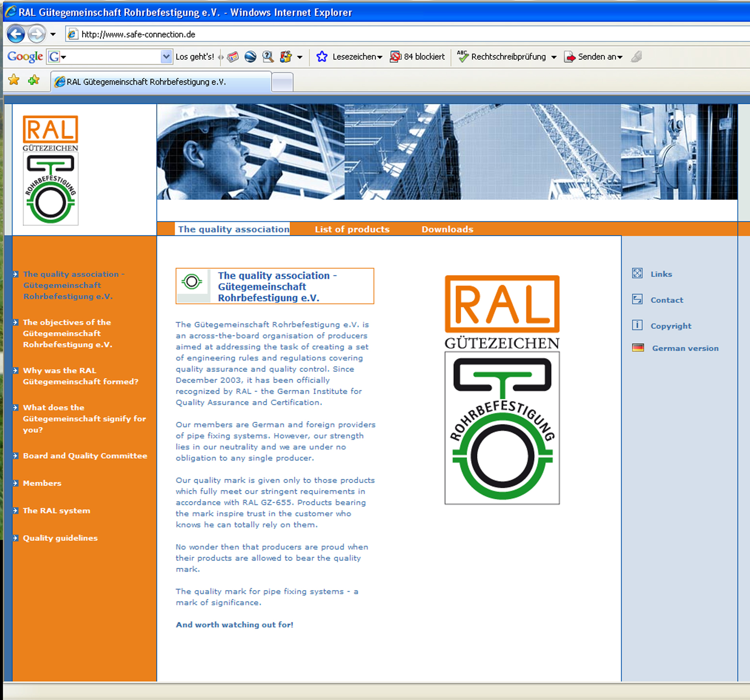Click the pipe clamp icon in heading box
Viewport: 750px width, 700px height.
[192, 282]
